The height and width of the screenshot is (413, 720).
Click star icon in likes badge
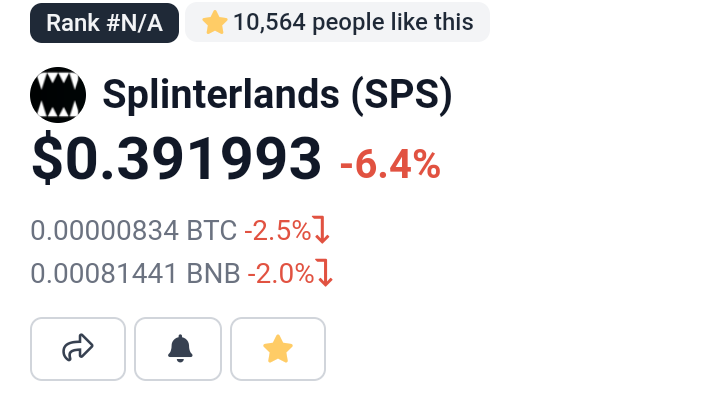tap(214, 23)
